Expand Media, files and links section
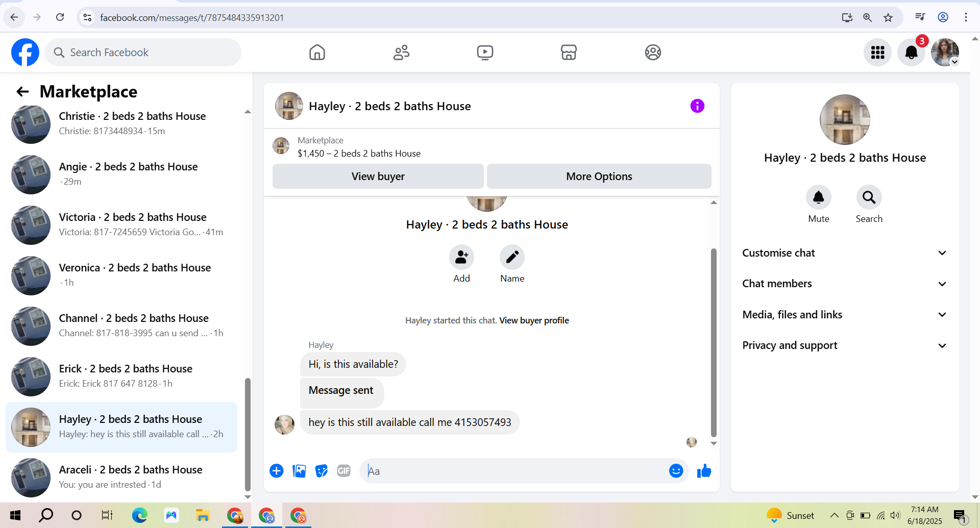The width and height of the screenshot is (980, 528). tap(845, 315)
